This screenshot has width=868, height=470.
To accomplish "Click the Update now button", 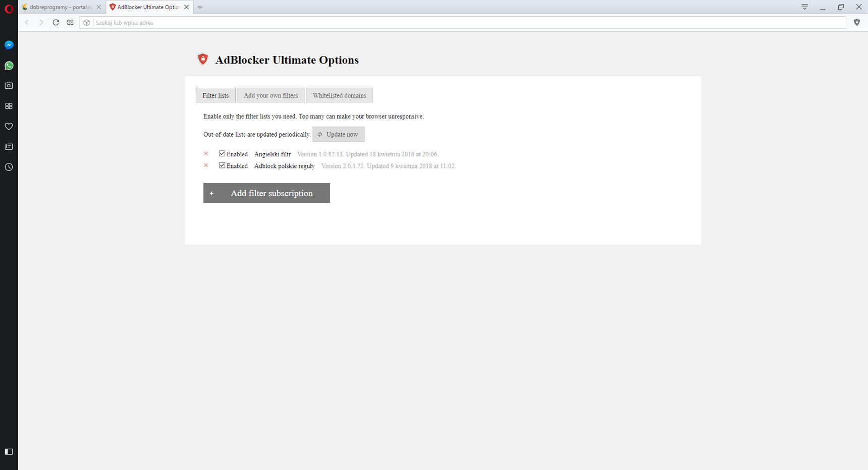I will coord(338,134).
